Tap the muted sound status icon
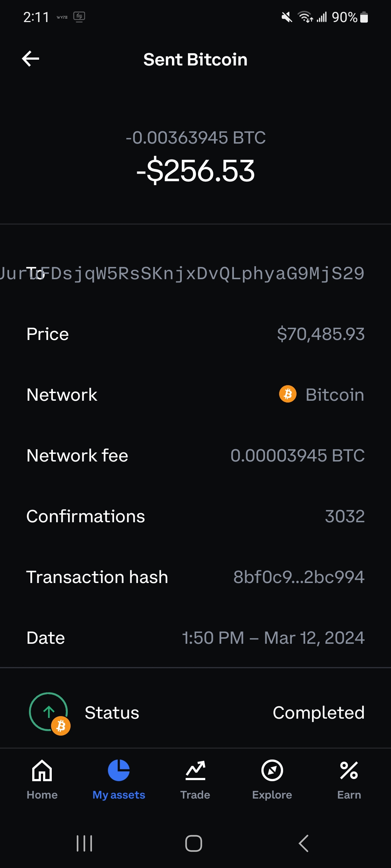The height and width of the screenshot is (868, 391). coord(287,17)
